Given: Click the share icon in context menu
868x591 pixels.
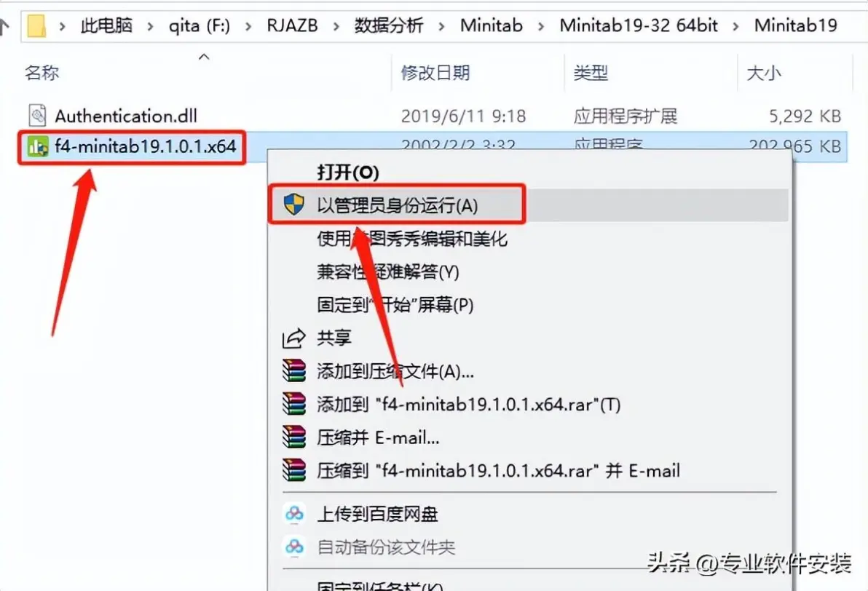Looking at the screenshot, I should (294, 338).
